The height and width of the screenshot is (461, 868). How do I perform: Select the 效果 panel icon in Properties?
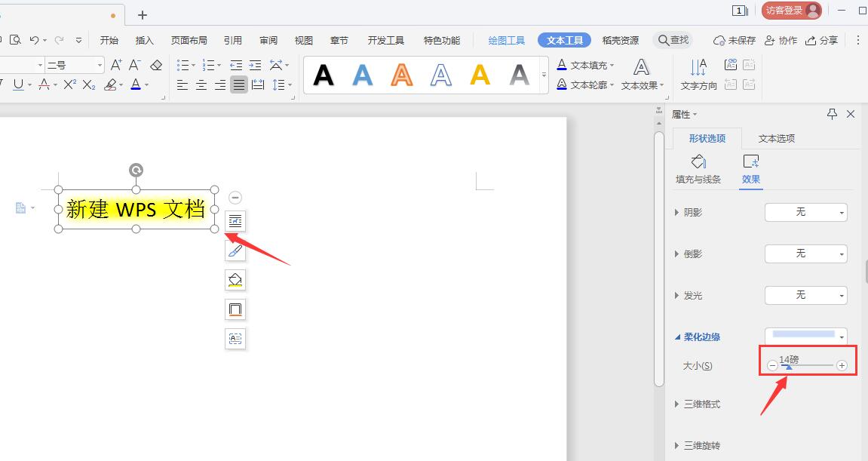click(x=751, y=166)
